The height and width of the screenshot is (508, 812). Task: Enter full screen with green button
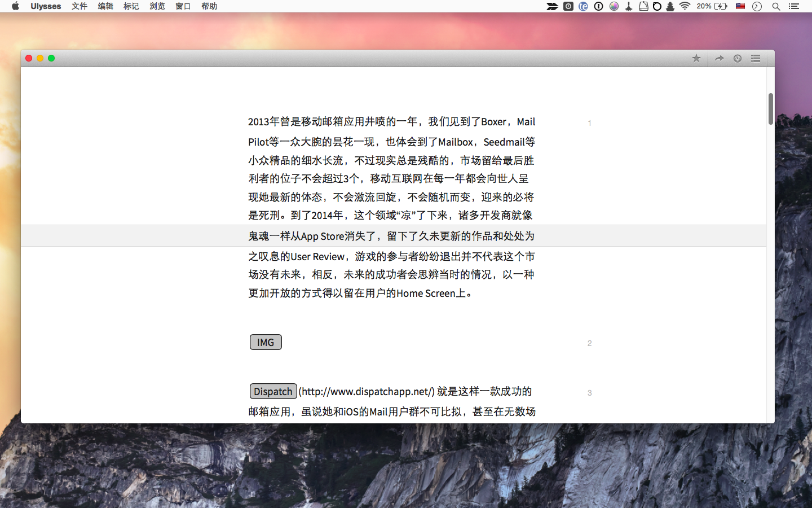click(x=51, y=58)
